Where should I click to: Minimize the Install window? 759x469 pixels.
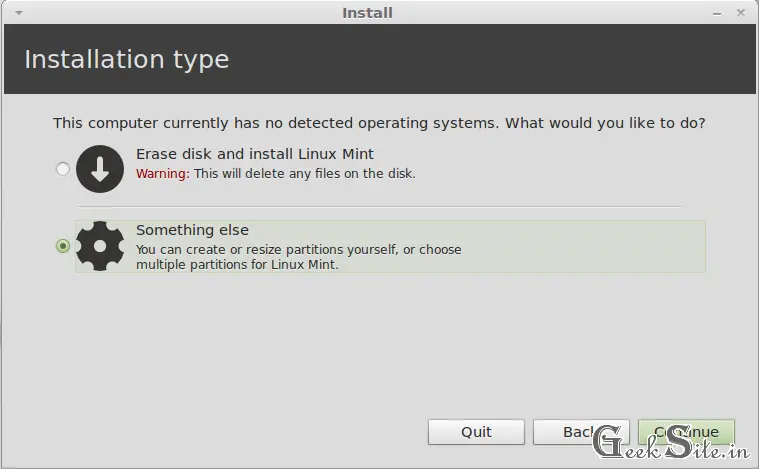(717, 14)
